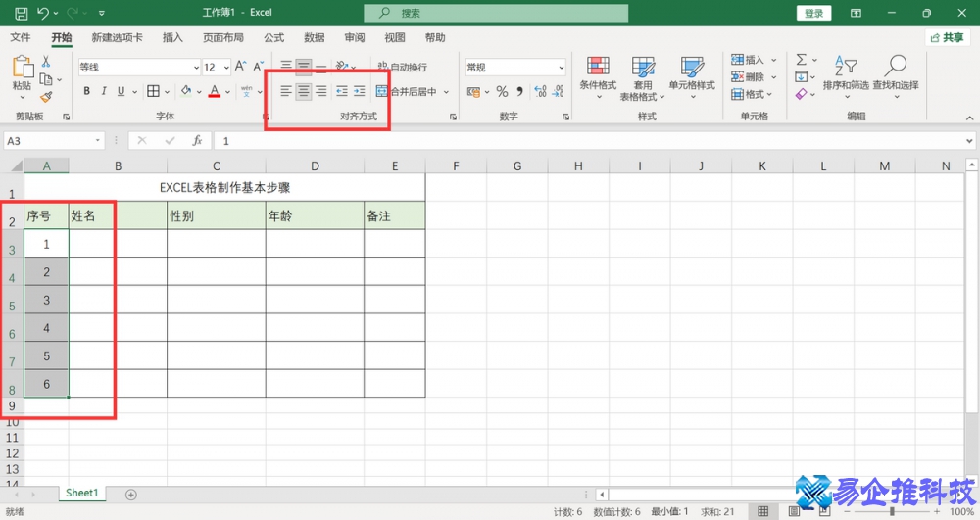Click the Name Box showing A3

54,141
